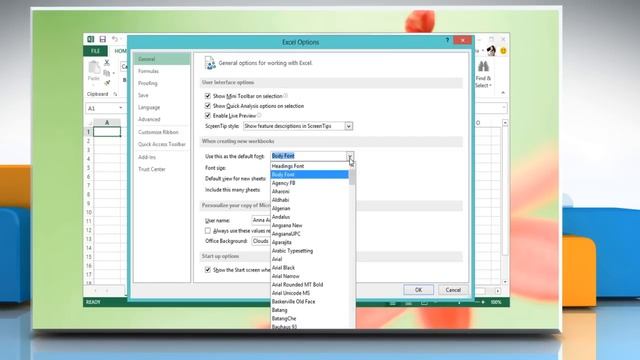
Task: Open the FILE ribbon tab
Action: click(95, 51)
